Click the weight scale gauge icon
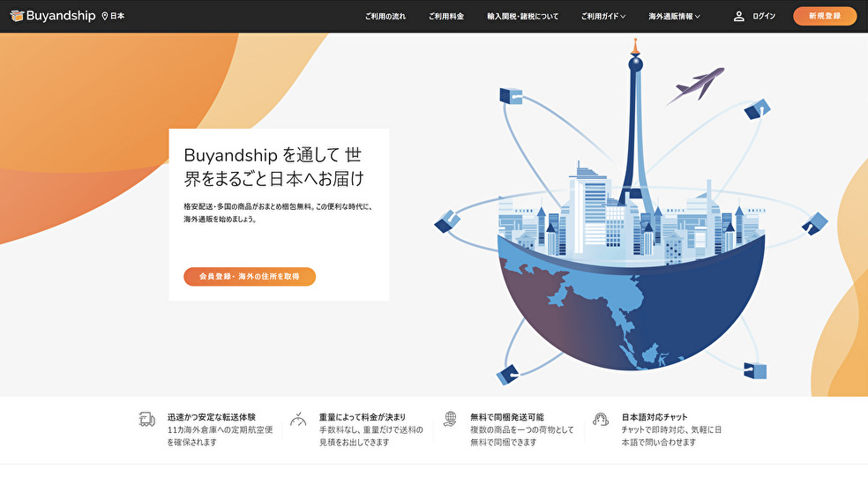Image resolution: width=868 pixels, height=492 pixels. click(x=298, y=420)
